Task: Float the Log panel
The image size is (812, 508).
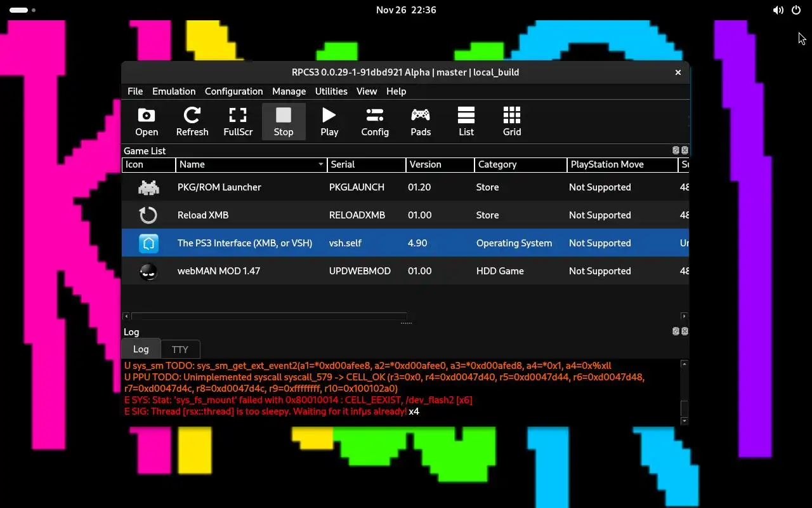Action: [676, 331]
